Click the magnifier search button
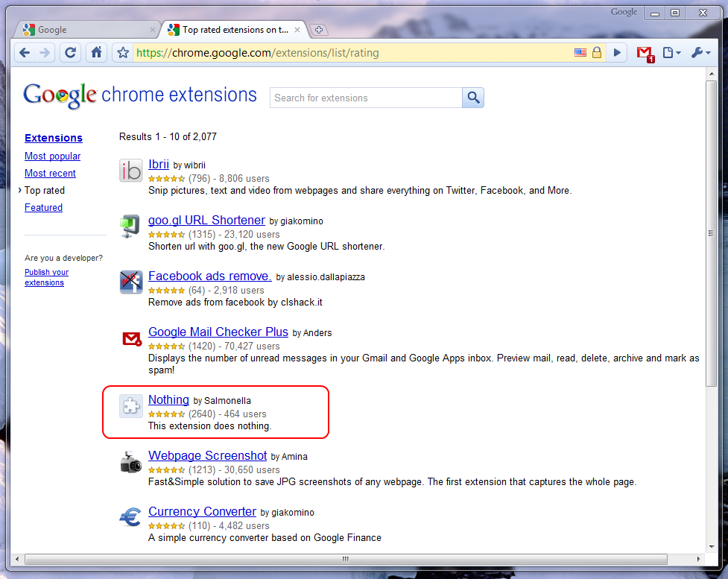 [473, 98]
